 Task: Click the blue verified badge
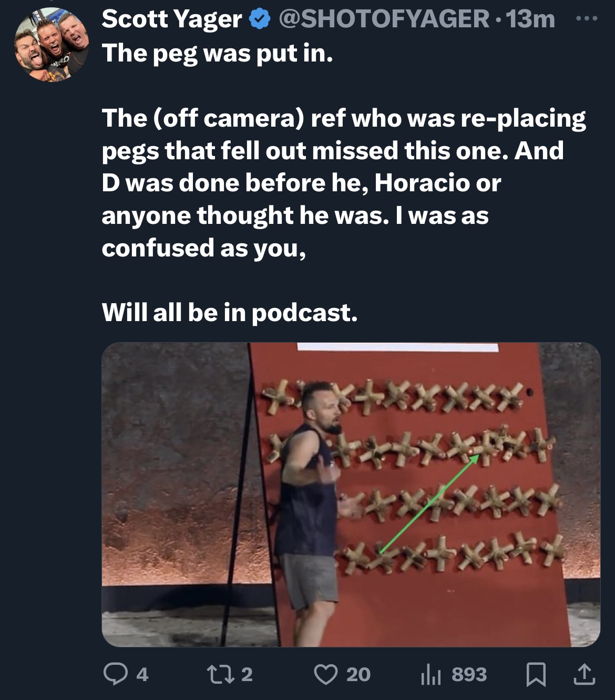(x=259, y=20)
